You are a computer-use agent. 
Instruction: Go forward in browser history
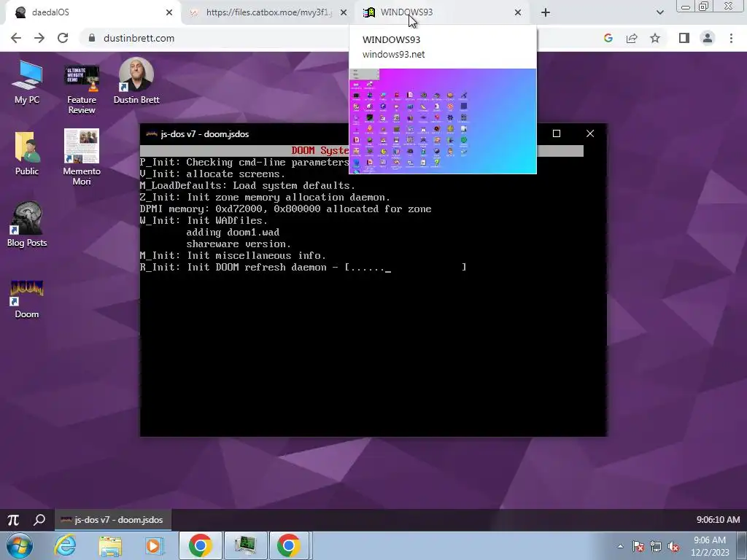point(39,38)
